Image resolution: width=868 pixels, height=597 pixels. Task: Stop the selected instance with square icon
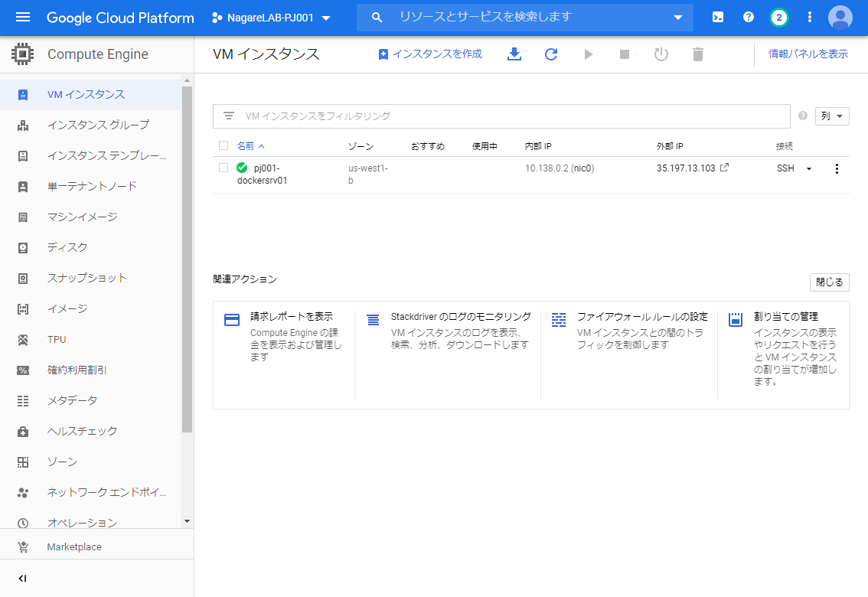click(x=625, y=54)
